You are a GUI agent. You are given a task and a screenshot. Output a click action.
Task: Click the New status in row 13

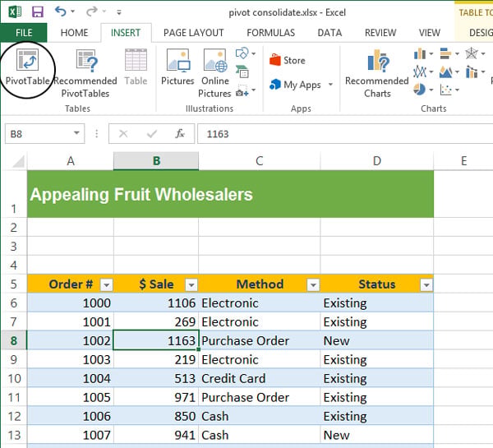click(x=377, y=435)
